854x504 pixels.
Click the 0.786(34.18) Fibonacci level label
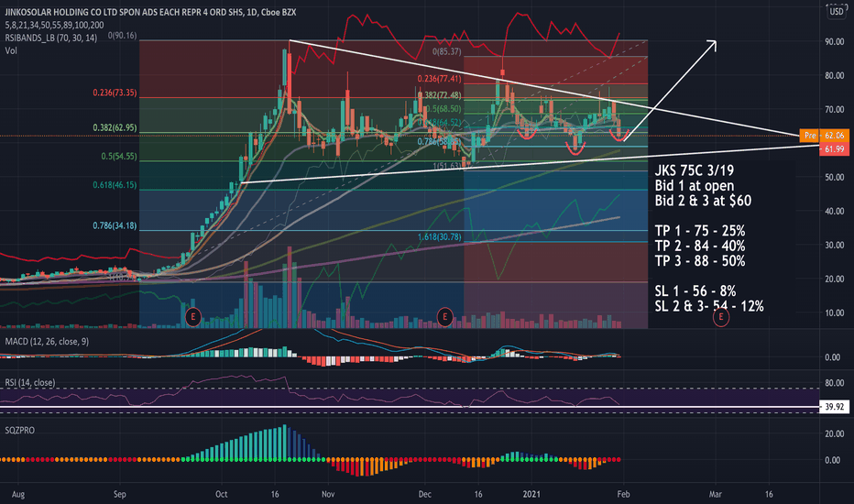click(x=115, y=225)
